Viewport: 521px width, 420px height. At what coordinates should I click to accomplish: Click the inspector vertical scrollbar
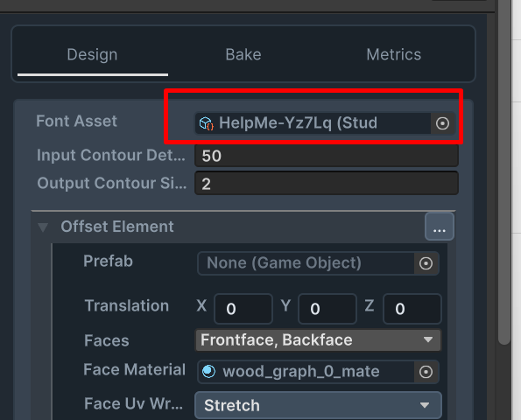coord(503,172)
